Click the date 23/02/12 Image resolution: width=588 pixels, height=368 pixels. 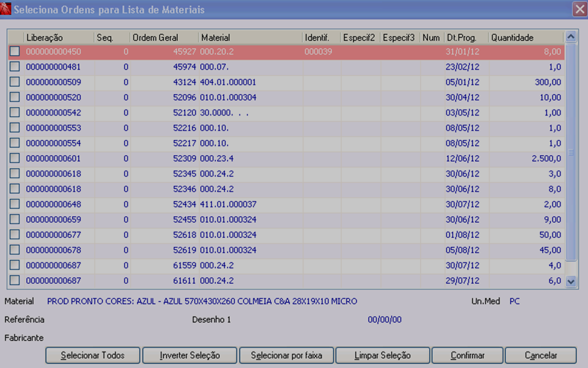tap(463, 67)
